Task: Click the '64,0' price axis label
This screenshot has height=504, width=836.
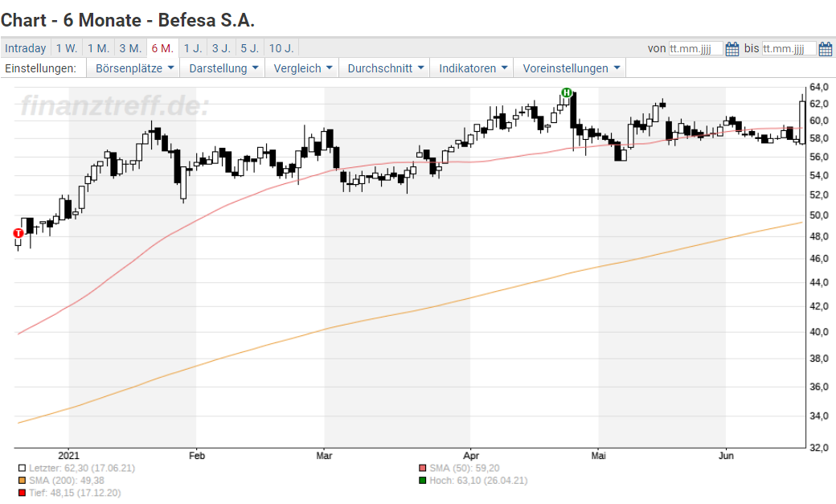Action: 819,87
